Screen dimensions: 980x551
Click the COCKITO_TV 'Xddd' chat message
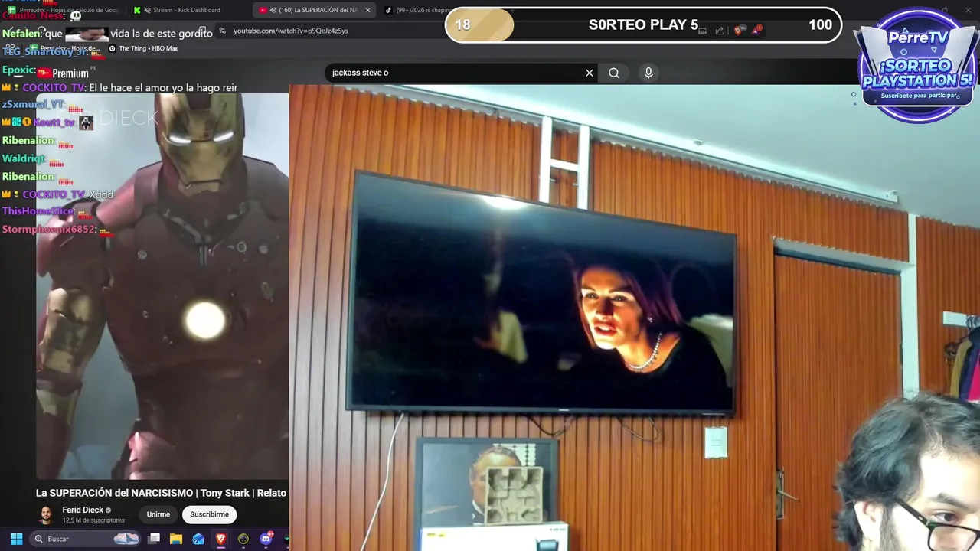coord(57,194)
